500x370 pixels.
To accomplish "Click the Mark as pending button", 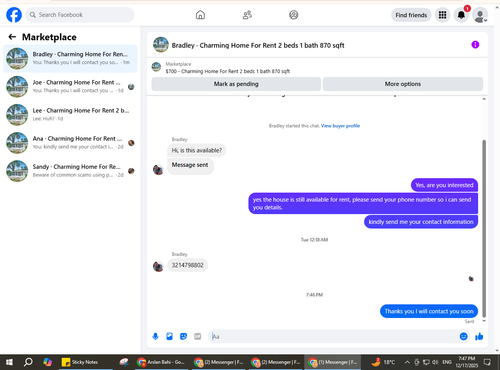I will point(236,84).
